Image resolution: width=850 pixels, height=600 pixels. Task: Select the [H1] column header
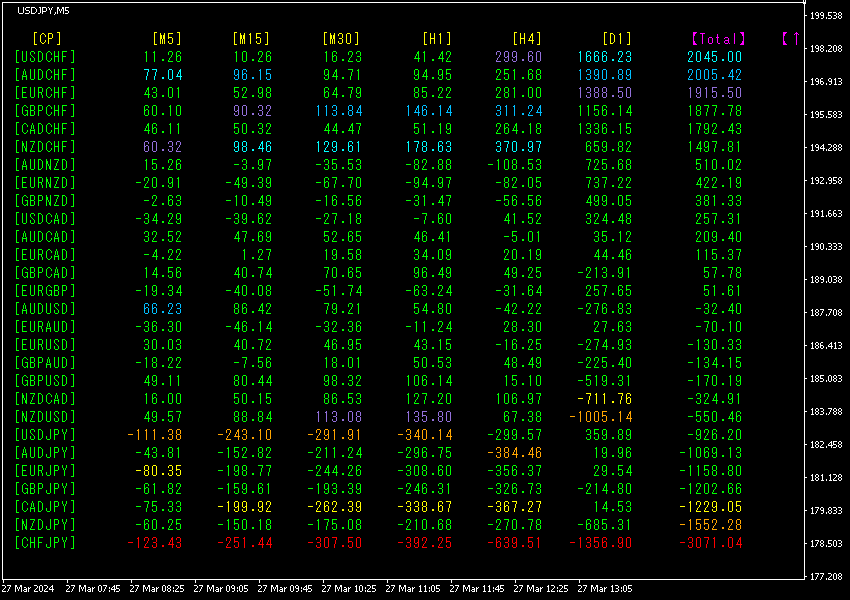pyautogui.click(x=437, y=38)
